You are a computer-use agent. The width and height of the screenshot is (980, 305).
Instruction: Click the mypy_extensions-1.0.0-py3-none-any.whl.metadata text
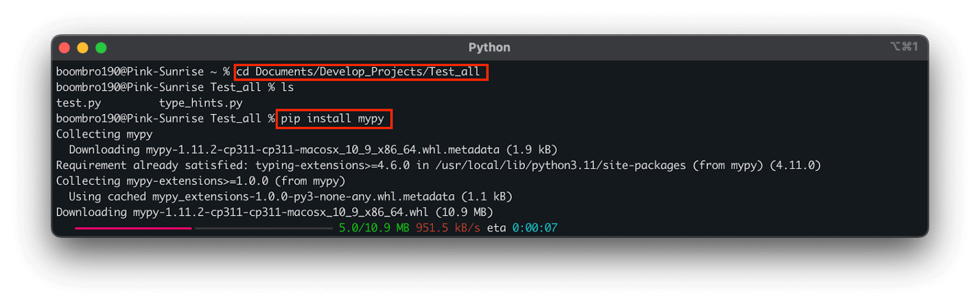[x=303, y=197]
